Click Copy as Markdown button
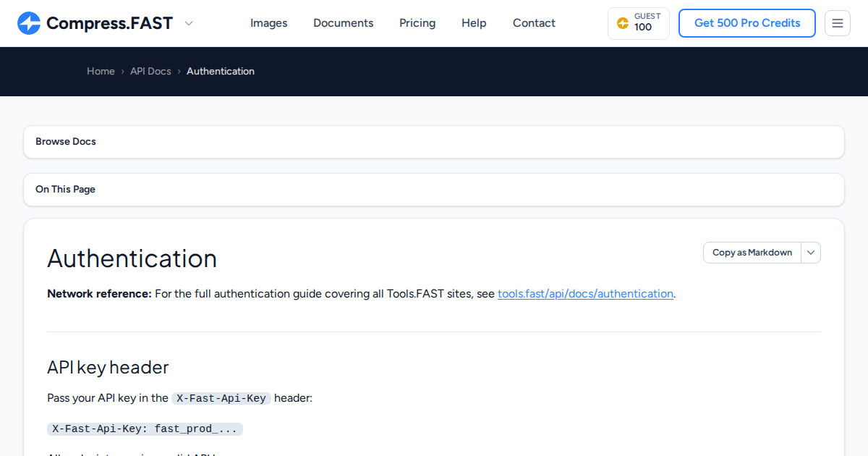 coord(752,253)
